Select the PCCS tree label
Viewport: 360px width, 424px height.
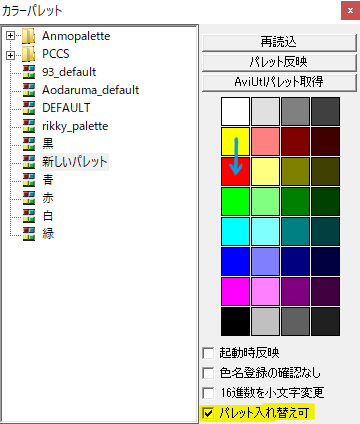(x=56, y=54)
